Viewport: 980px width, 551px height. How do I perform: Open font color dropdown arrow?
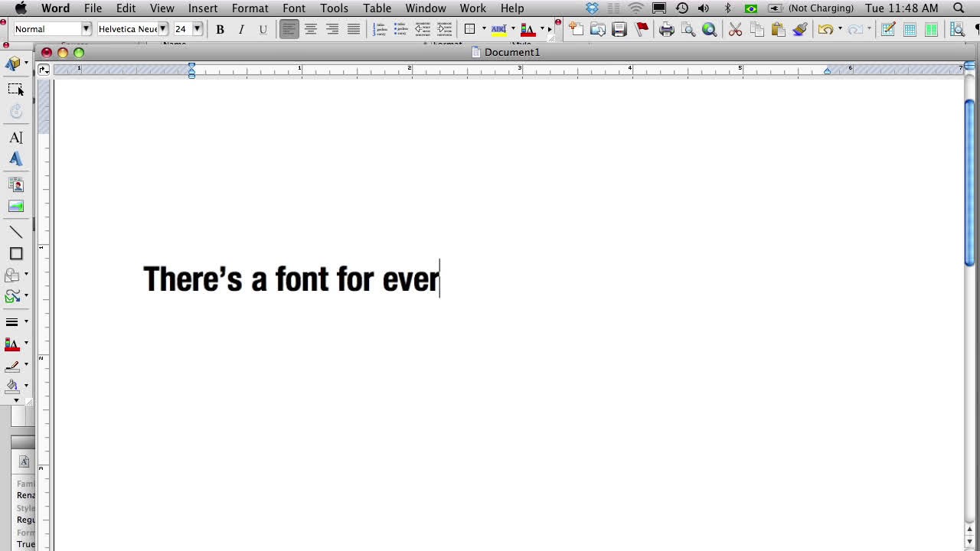(x=542, y=29)
